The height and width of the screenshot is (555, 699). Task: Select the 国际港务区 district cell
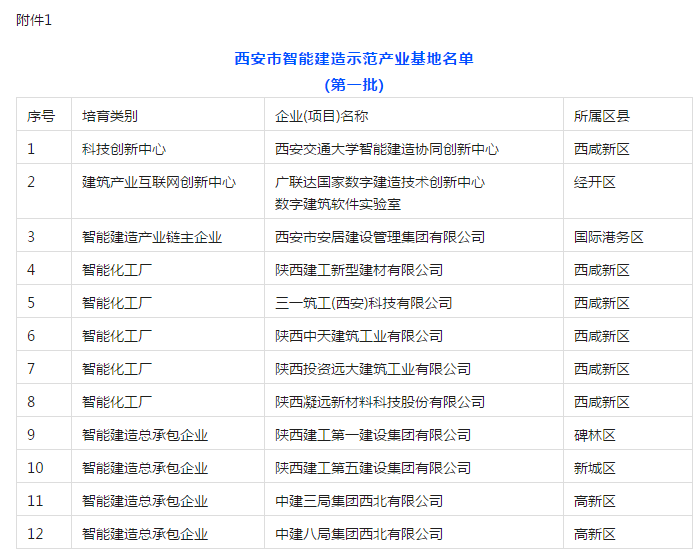(609, 237)
